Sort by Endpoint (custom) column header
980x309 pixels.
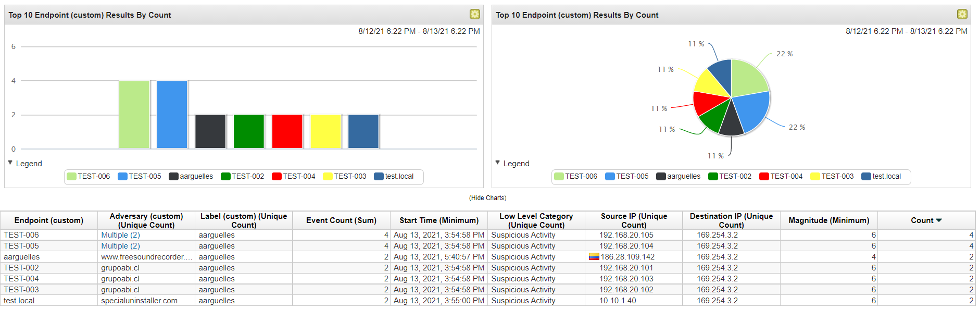(48, 220)
